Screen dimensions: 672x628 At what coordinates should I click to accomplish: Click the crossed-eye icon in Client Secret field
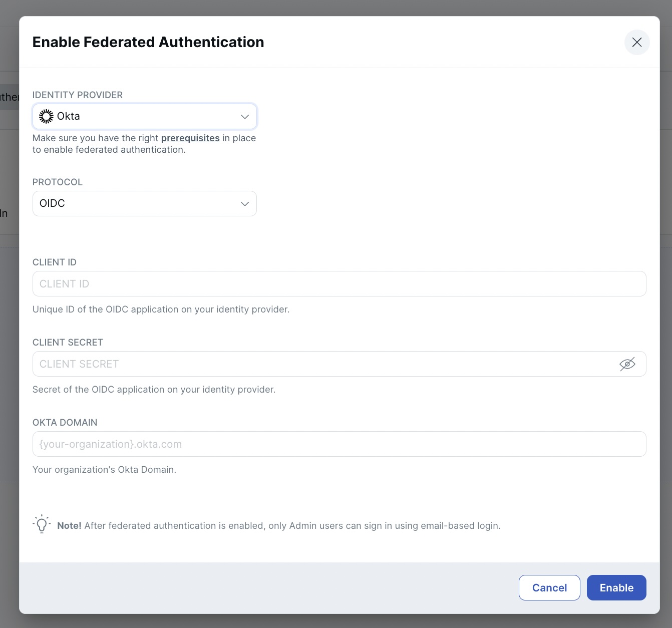(x=627, y=364)
